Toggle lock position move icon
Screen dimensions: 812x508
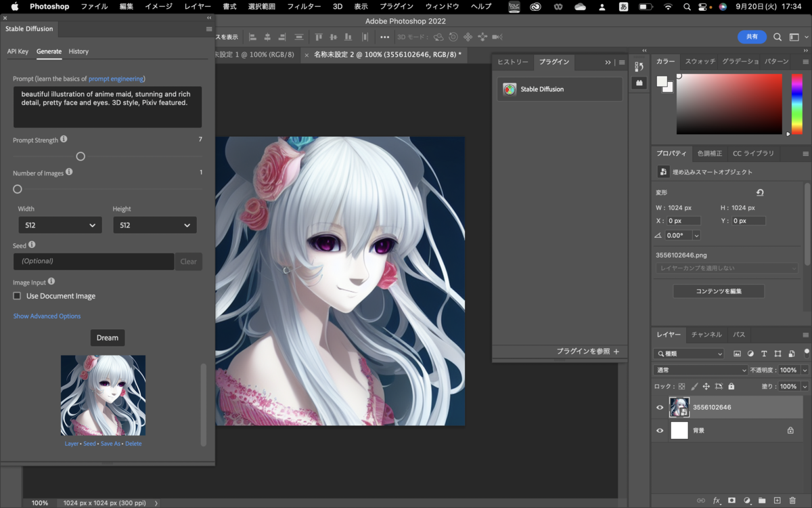[x=706, y=386]
